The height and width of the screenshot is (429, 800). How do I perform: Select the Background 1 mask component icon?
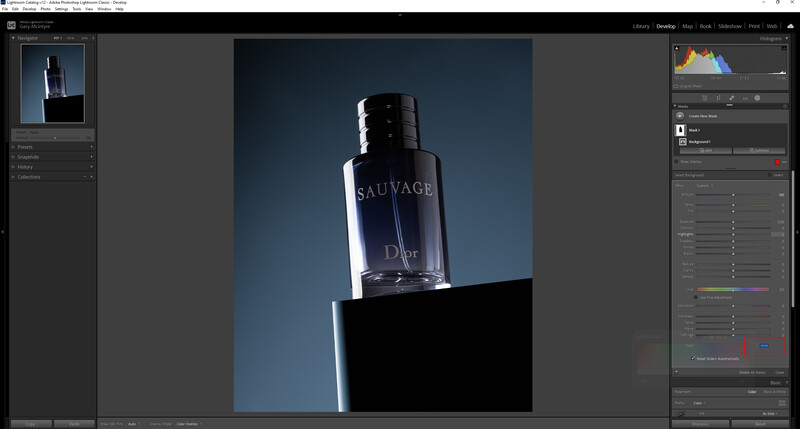683,141
